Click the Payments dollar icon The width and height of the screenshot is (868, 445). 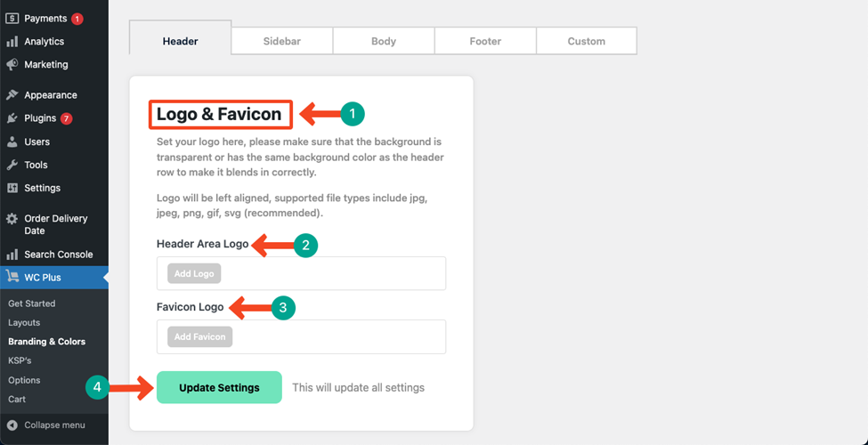tap(12, 19)
